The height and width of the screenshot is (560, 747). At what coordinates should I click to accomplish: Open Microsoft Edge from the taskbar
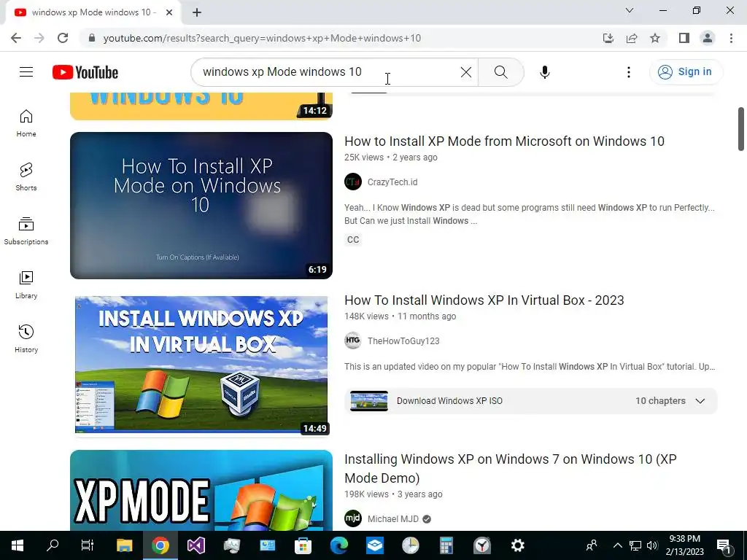338,545
